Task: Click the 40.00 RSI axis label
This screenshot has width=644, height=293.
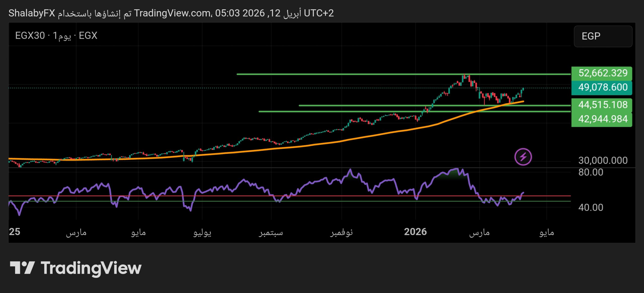Action: click(x=590, y=208)
